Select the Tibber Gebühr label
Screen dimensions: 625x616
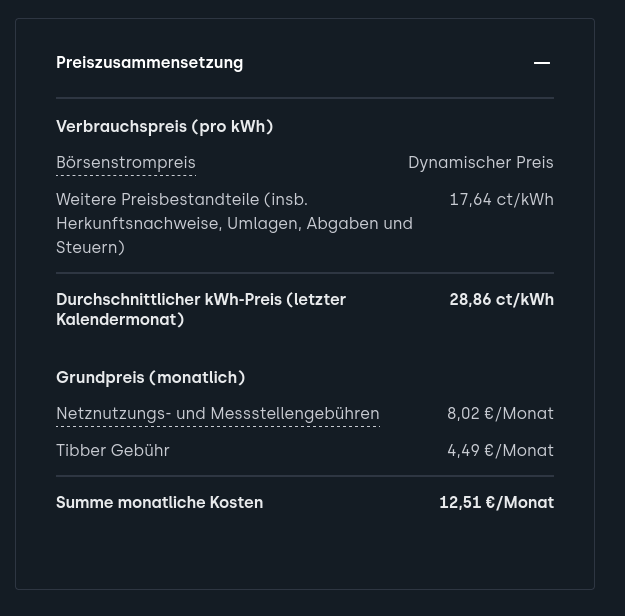[113, 451]
